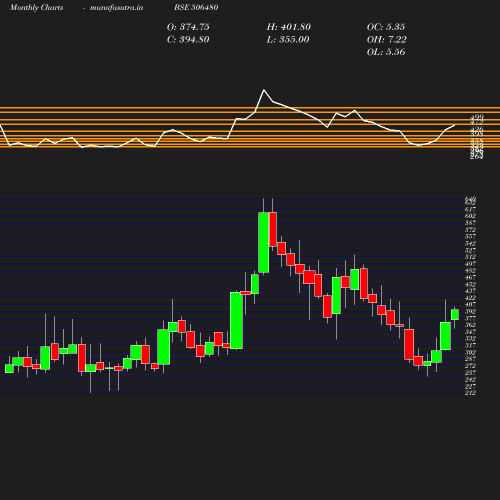The height and width of the screenshot is (500, 500).
Task: Click the 527 price axis label
Action: [470, 250]
